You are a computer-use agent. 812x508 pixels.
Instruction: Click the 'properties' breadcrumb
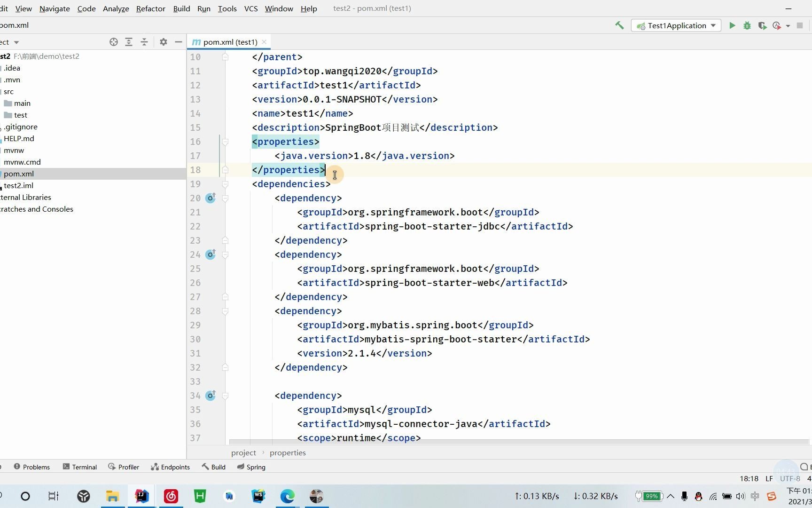point(288,452)
